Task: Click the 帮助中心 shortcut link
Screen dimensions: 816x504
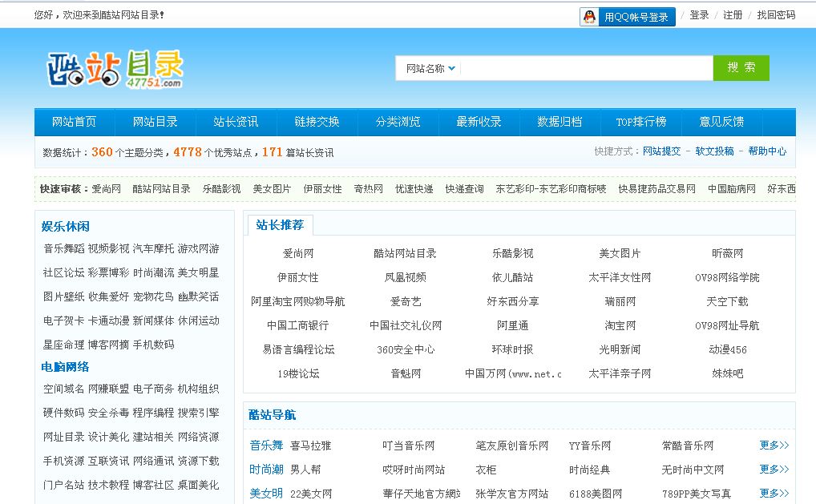Action: point(767,151)
